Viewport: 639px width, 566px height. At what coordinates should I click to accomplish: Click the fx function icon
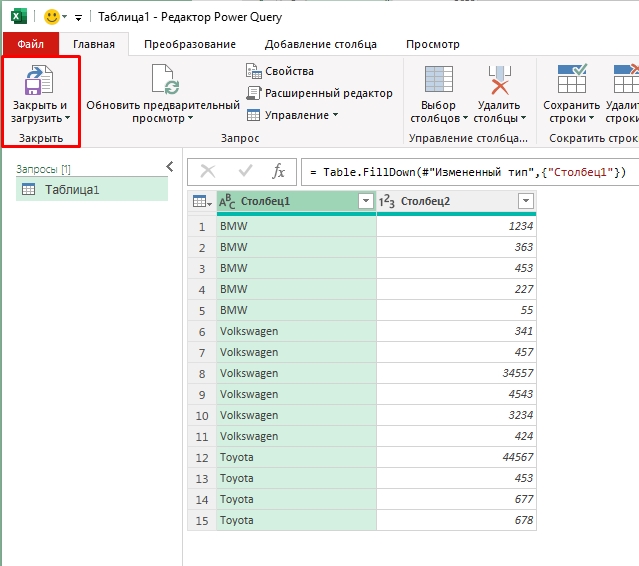(278, 172)
